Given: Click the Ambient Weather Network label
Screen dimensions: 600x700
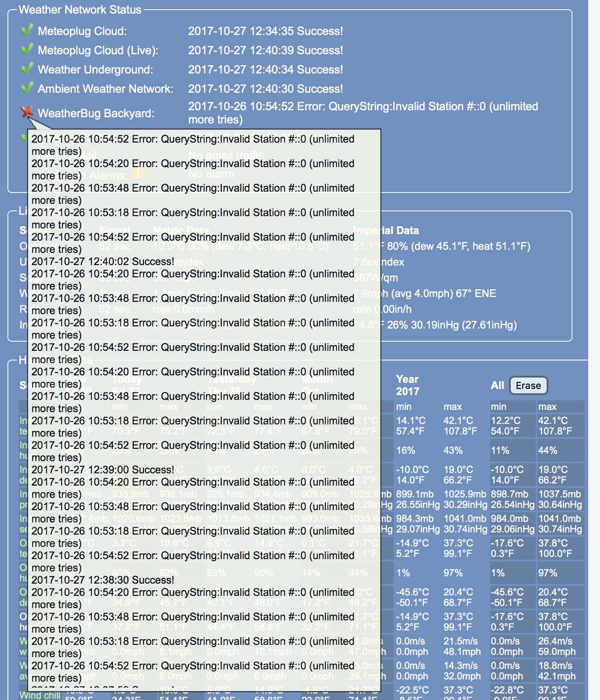Looking at the screenshot, I should point(105,89).
